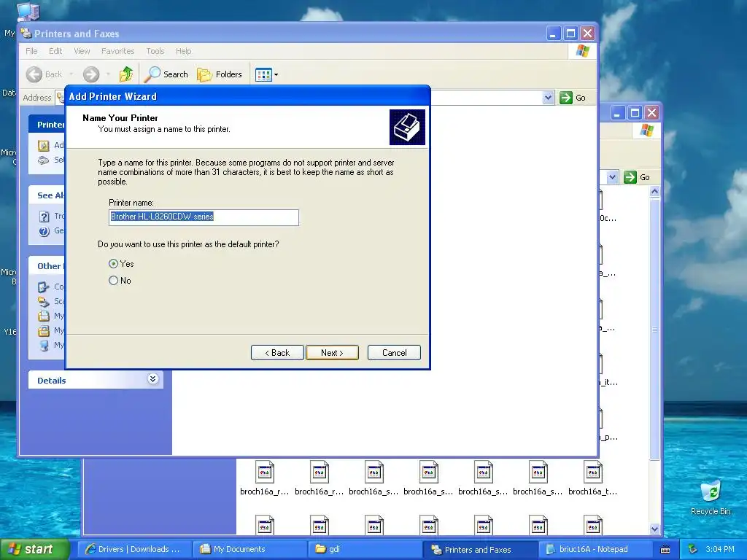This screenshot has height=560, width=747.
Task: Click the Printers and Faxes title bar icon
Action: coord(27,34)
